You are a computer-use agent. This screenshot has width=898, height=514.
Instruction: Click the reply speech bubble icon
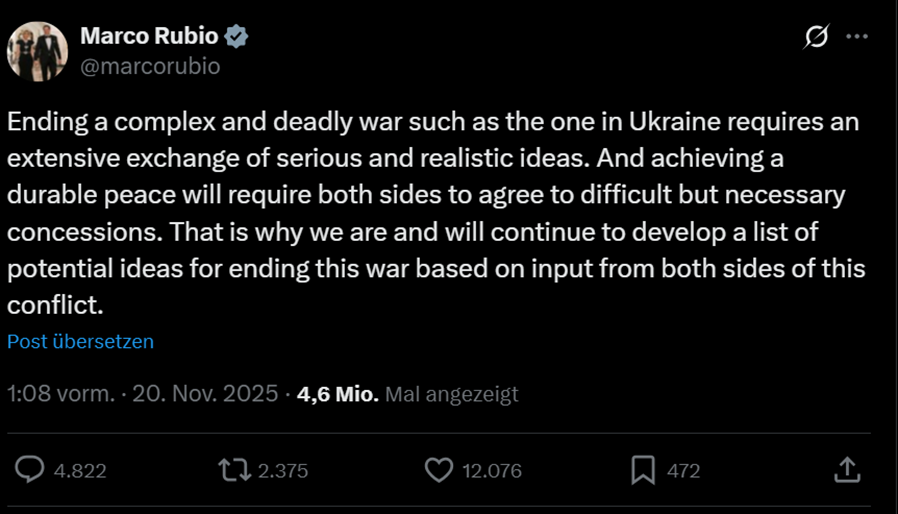coord(32,469)
